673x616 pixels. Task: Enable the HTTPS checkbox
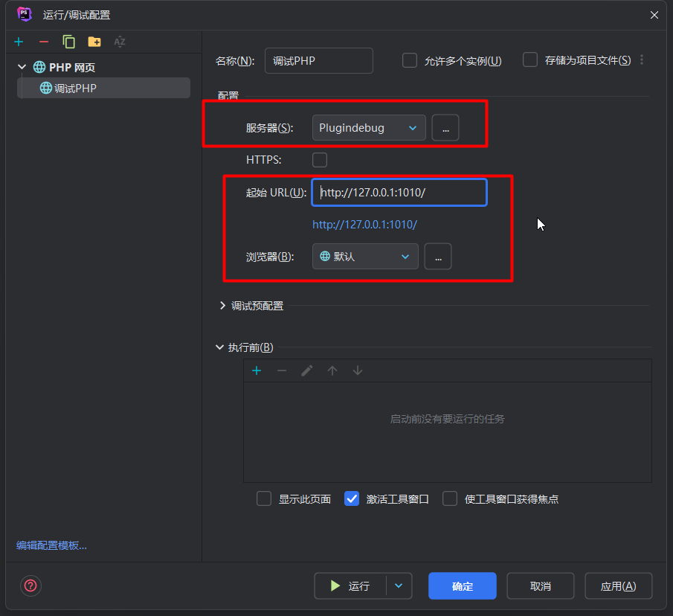pyautogui.click(x=320, y=159)
